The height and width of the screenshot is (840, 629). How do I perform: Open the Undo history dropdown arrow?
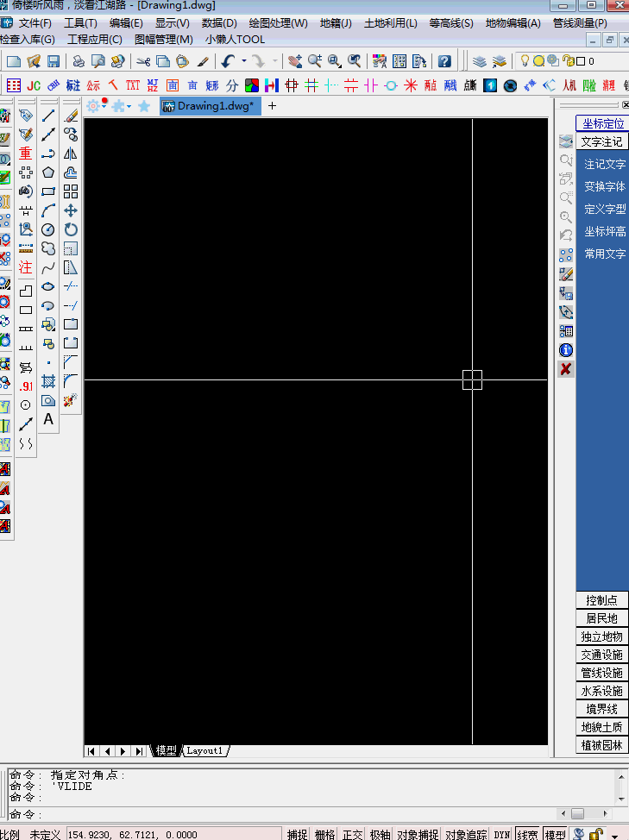click(244, 61)
